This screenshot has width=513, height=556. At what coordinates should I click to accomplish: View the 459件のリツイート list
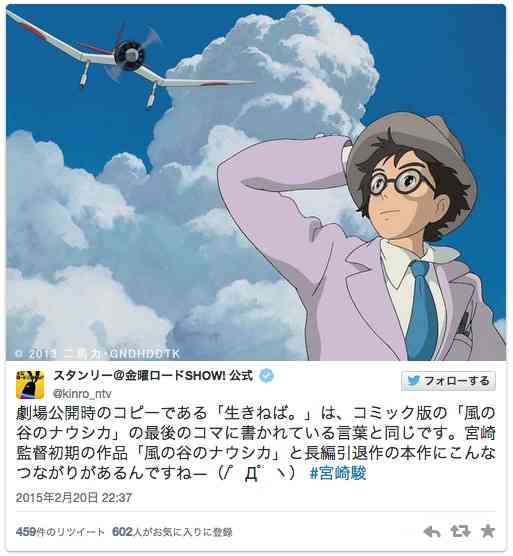pyautogui.click(x=60, y=532)
